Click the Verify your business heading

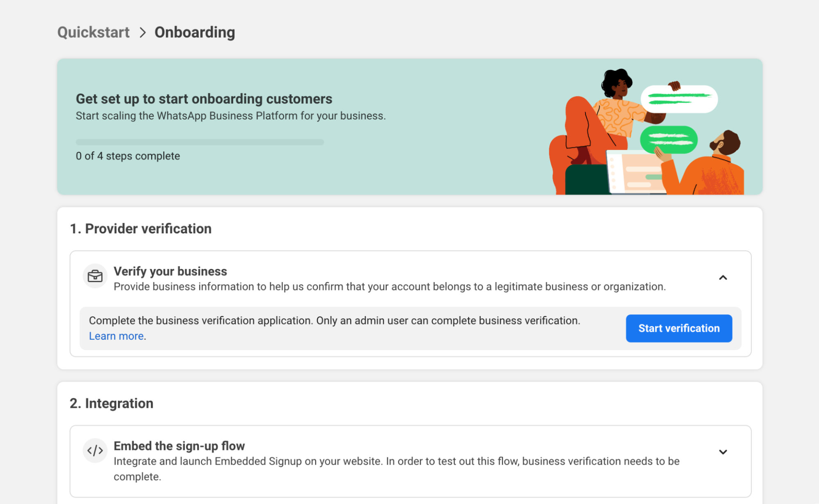coord(170,271)
